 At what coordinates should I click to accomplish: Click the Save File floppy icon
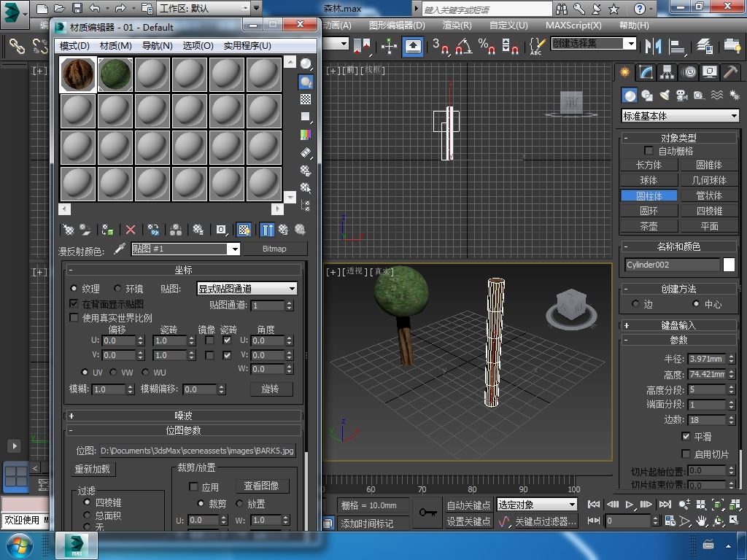[x=77, y=8]
